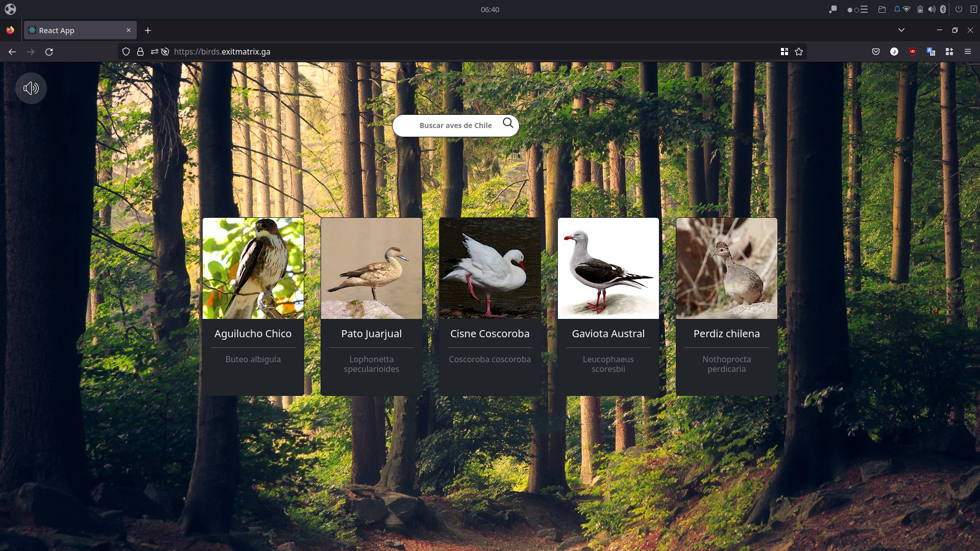Open the power menu in system tray
This screenshot has height=551, width=980.
[959, 9]
